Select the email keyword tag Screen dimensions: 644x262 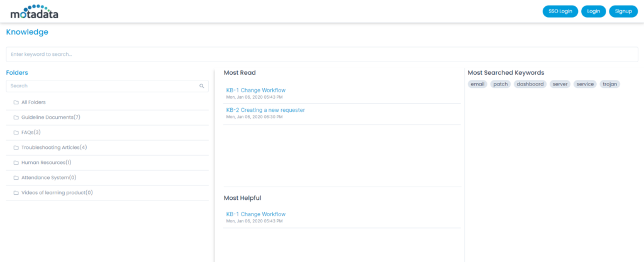(x=478, y=84)
